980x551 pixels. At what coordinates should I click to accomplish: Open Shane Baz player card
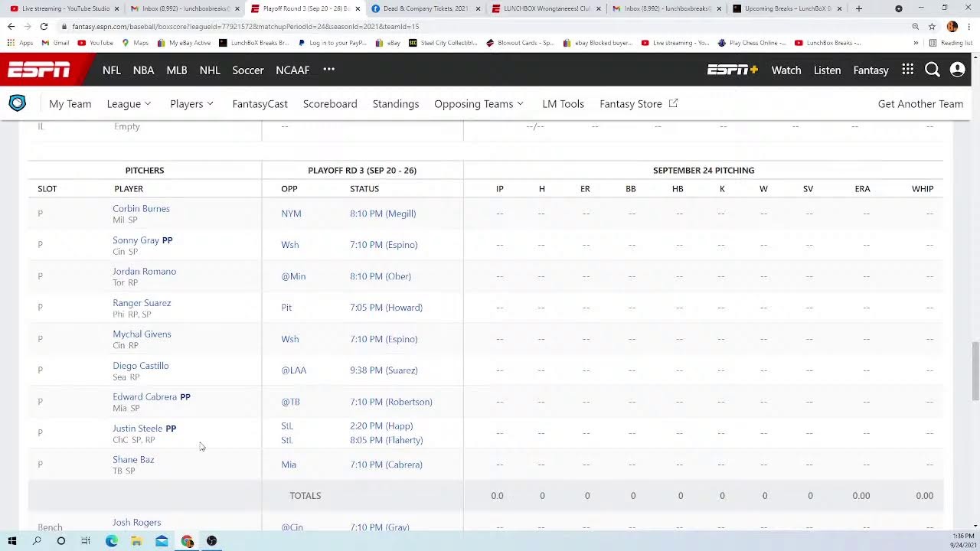click(x=133, y=459)
